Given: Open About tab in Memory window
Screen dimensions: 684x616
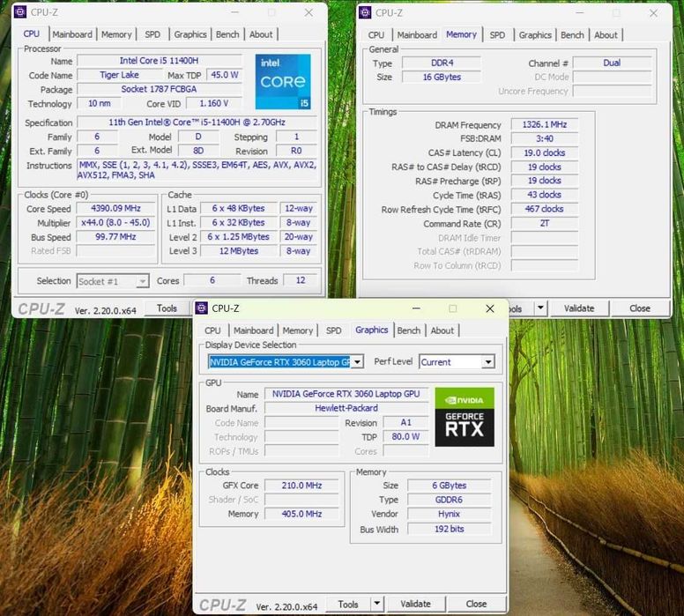Looking at the screenshot, I should coord(606,35).
